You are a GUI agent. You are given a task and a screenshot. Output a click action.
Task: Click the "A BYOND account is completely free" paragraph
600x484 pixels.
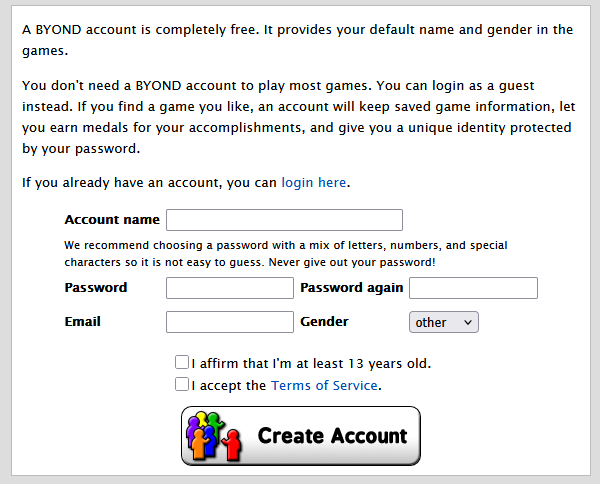(297, 39)
